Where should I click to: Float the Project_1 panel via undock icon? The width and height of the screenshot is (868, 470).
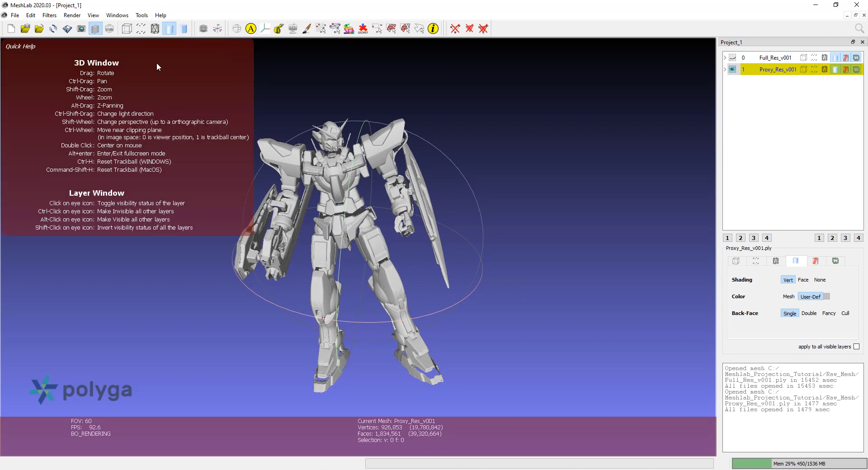853,42
